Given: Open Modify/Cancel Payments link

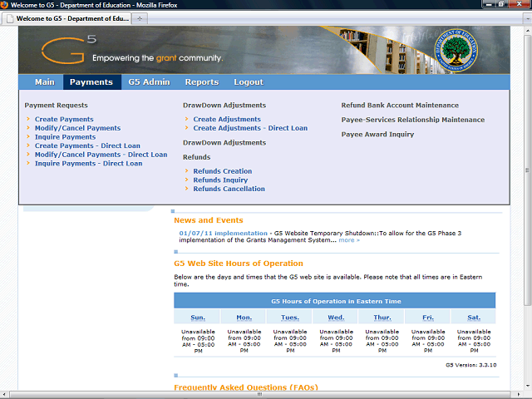Looking at the screenshot, I should point(77,128).
